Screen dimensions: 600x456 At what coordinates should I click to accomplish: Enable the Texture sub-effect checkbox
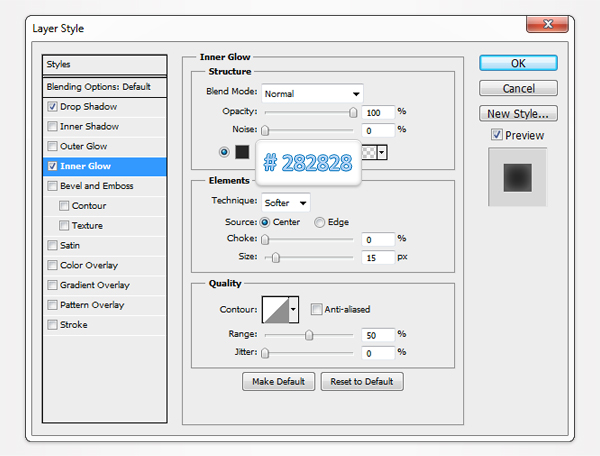click(64, 226)
